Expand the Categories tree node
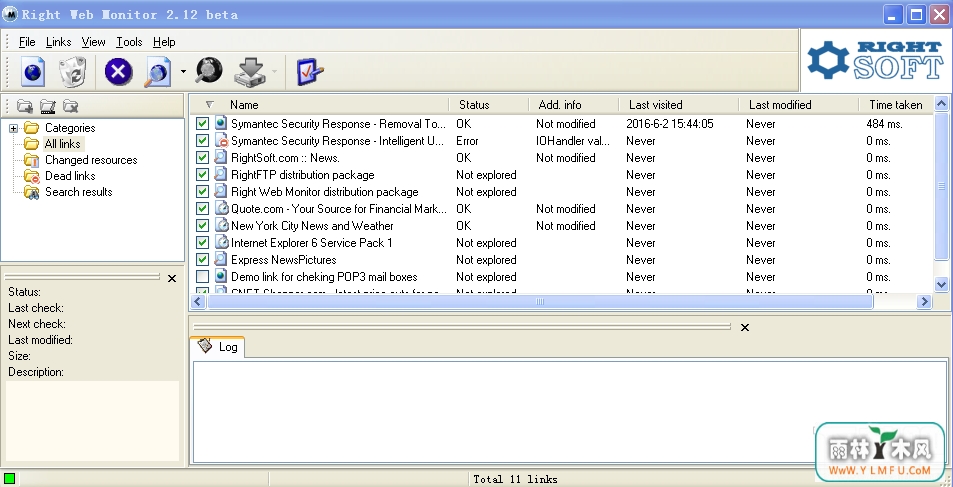The image size is (953, 487). 13,128
